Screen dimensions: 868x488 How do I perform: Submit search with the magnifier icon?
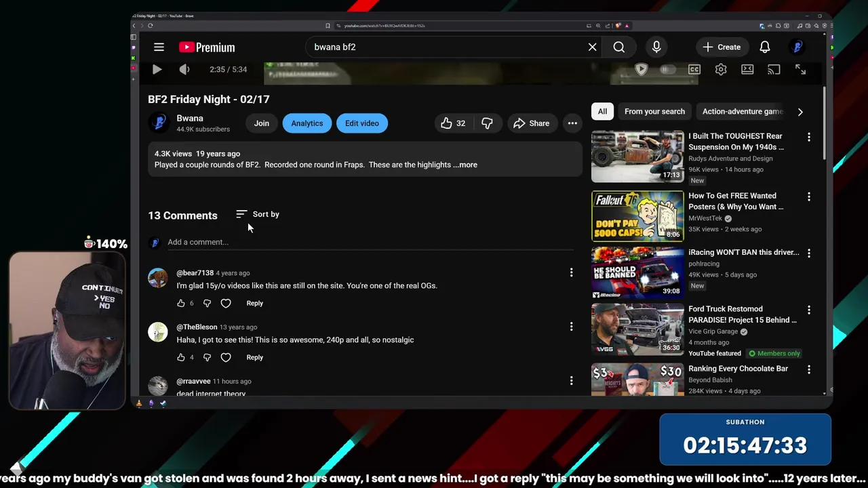(x=618, y=47)
